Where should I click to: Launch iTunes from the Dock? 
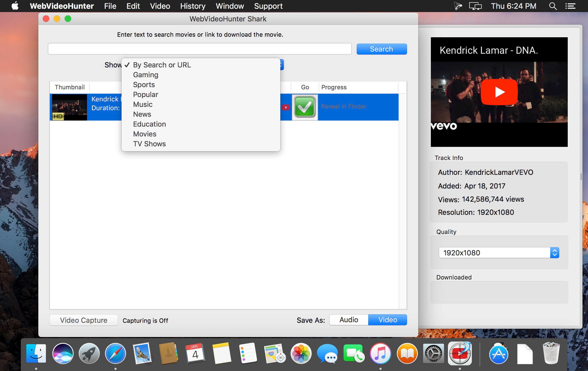(380, 353)
